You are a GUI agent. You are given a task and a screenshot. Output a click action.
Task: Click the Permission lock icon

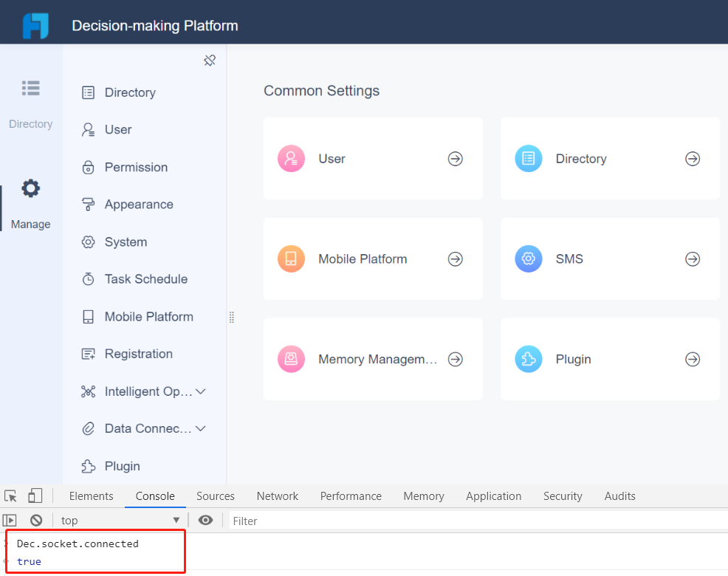(x=88, y=167)
